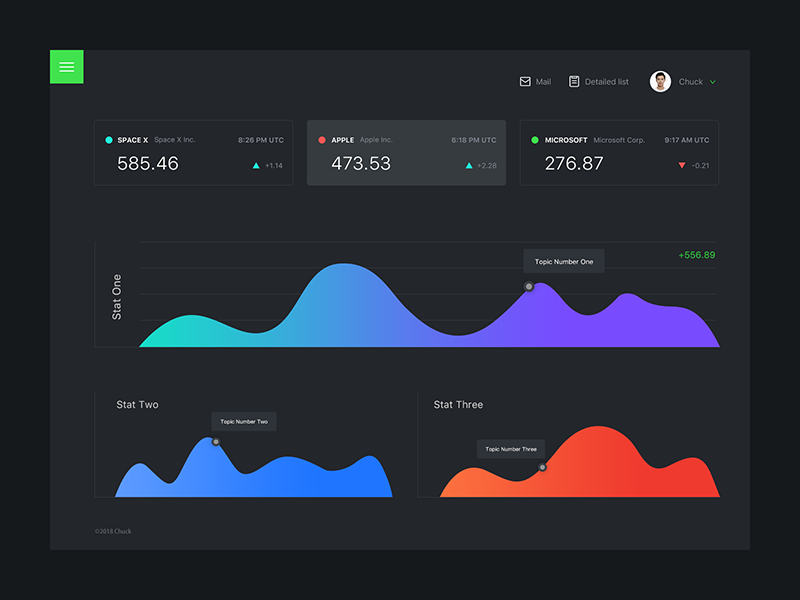
Task: Open the Mail link text
Action: point(543,82)
